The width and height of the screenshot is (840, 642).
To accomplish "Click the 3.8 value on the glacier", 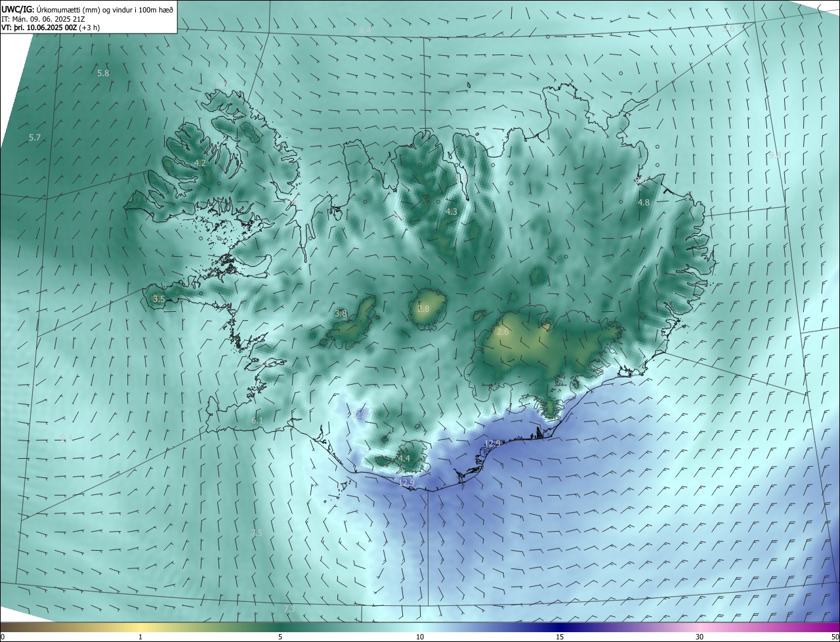I will [x=341, y=314].
